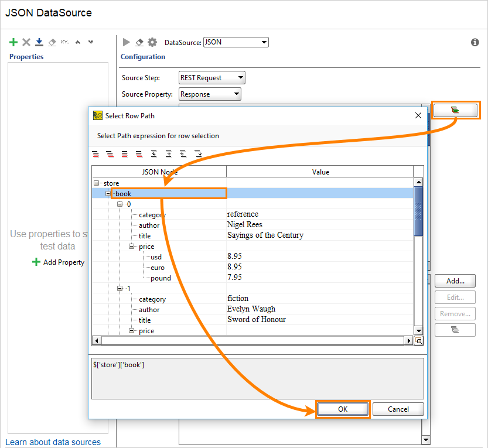
Task: Select the store tree row
Action: point(252,183)
